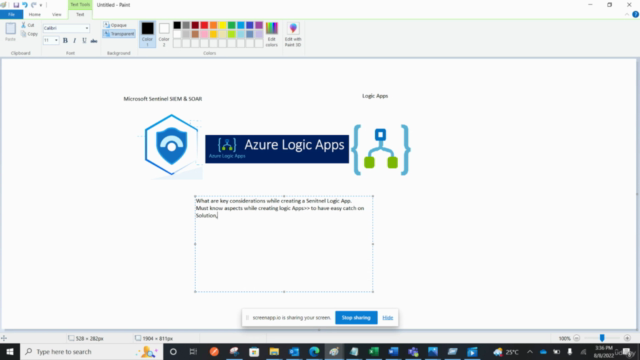This screenshot has height=360, width=640.
Task: Open Task View from the taskbar
Action: pyautogui.click(x=193, y=351)
